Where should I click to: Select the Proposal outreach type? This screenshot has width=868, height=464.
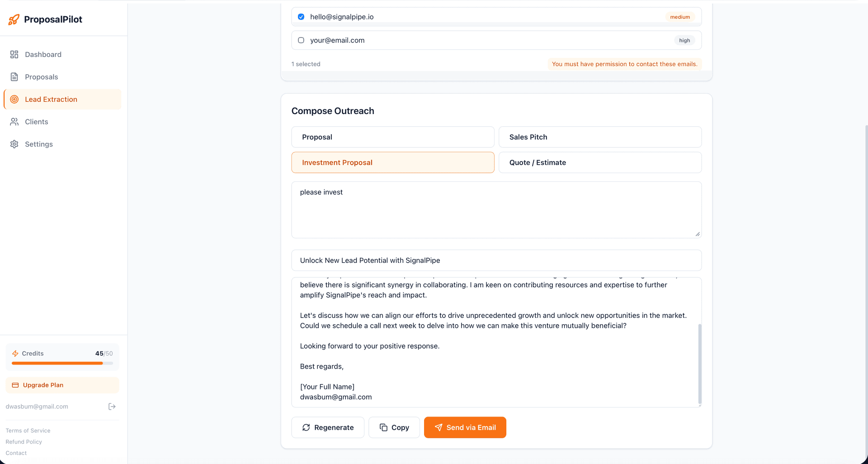[393, 137]
